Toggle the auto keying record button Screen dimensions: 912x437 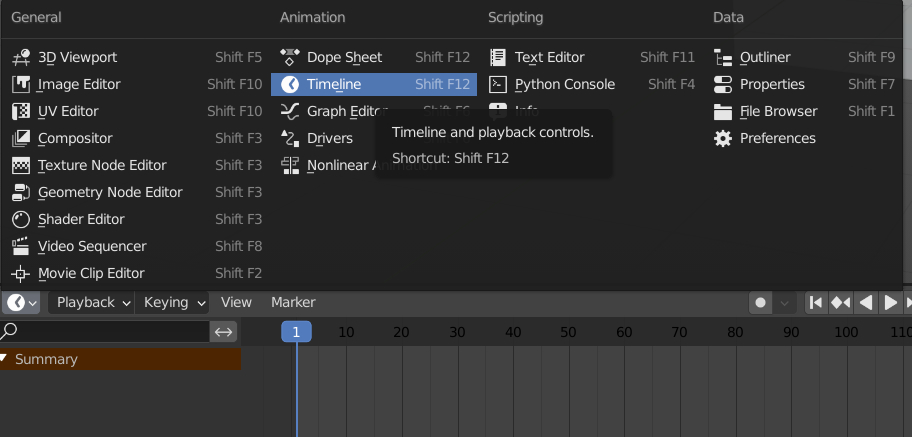(761, 303)
